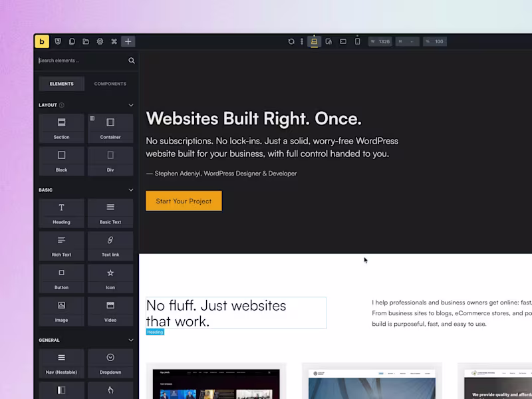The image size is (532, 399).
Task: Switch to the Components tab
Action: [110, 84]
